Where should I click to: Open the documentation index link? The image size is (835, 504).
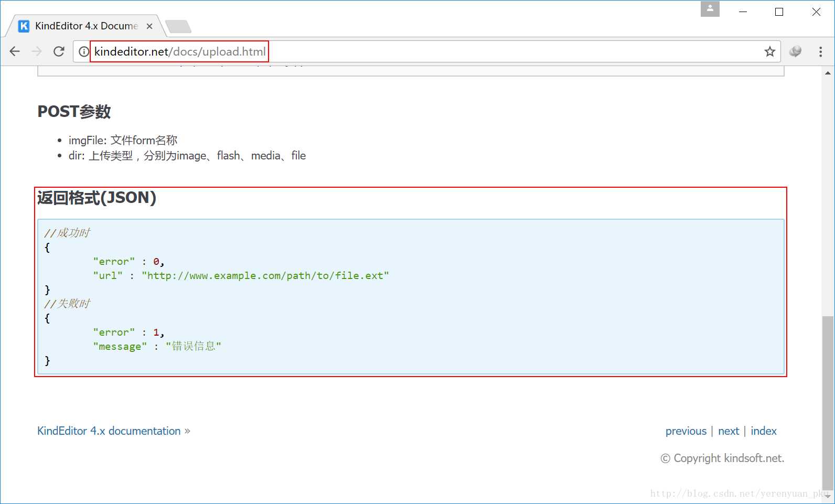[x=764, y=431]
